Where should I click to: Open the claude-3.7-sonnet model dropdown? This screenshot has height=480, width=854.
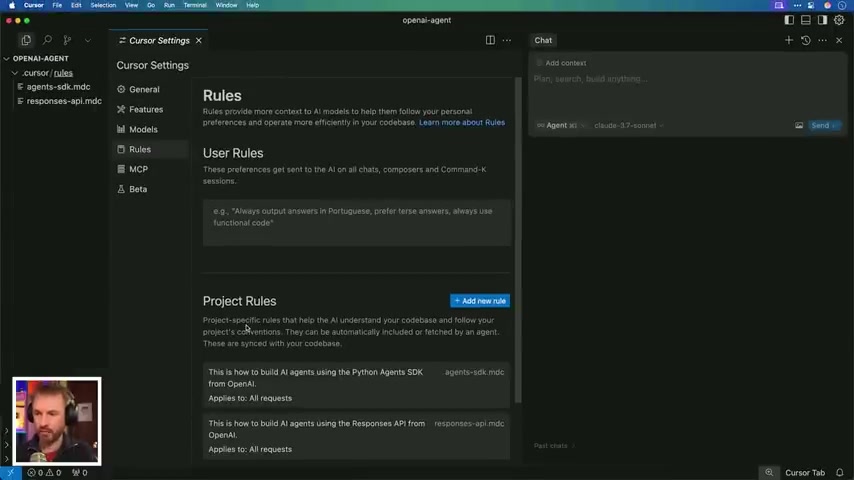click(629, 125)
